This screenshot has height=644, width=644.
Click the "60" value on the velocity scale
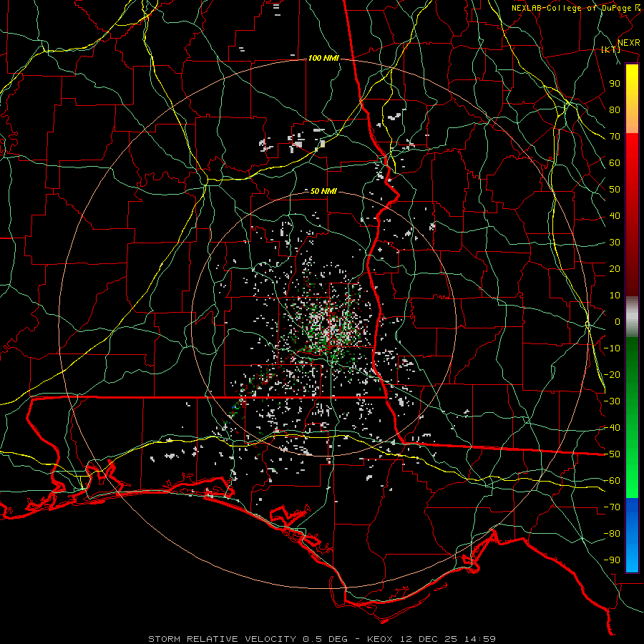point(615,162)
